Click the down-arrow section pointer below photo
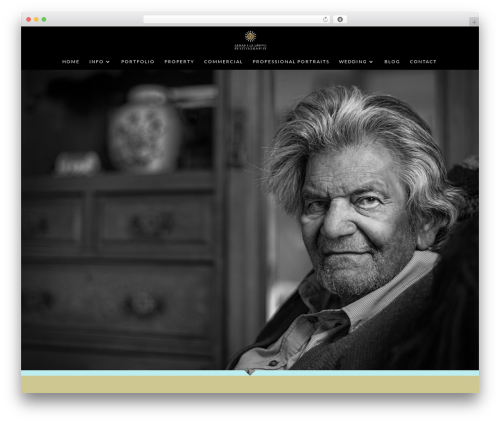 coord(250,372)
